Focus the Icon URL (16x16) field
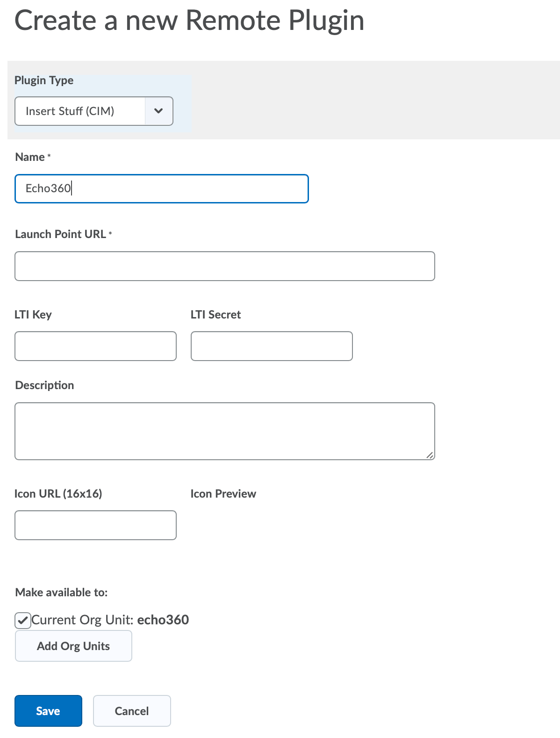 (x=95, y=525)
